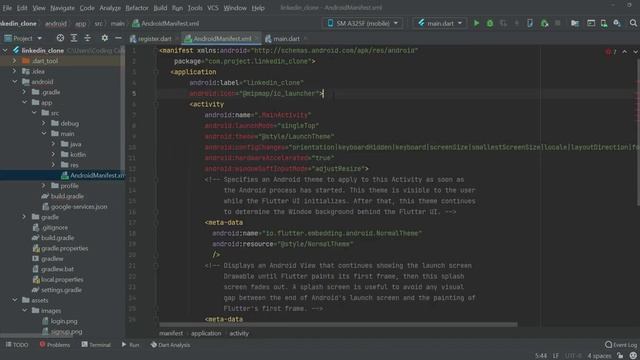Click the 'application' breadcrumb below the editor
Image resolution: width=640 pixels, height=360 pixels.
click(x=206, y=333)
